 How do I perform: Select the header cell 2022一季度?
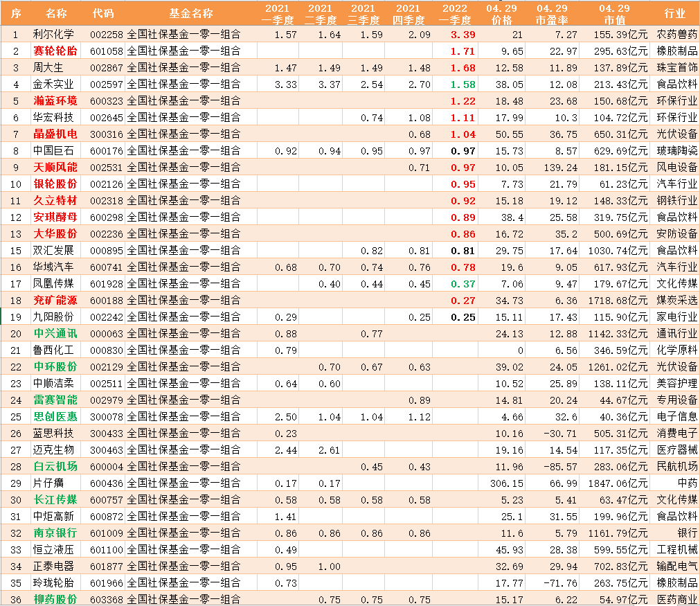(455, 14)
